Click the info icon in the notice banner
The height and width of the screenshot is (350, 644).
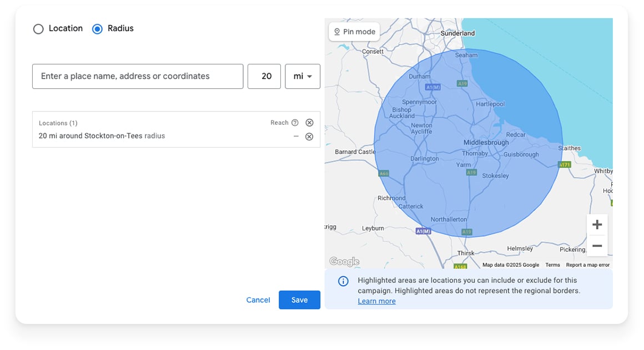tap(343, 281)
